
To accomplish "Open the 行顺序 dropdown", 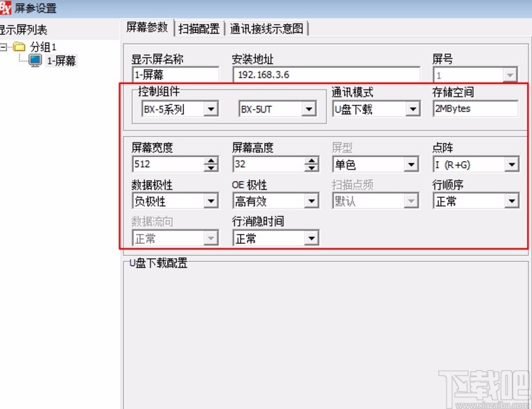I will (x=476, y=201).
